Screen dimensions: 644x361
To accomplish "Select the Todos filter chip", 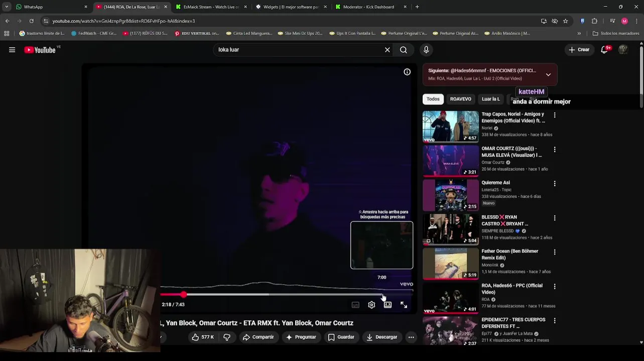I will [x=433, y=99].
